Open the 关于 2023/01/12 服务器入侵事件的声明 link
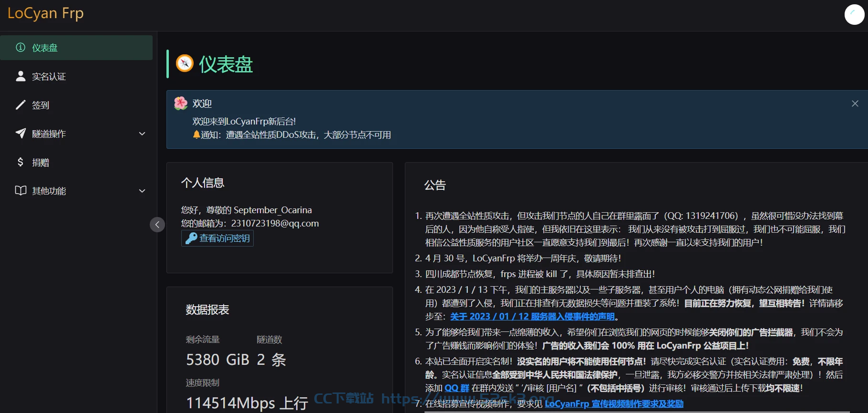 532,317
